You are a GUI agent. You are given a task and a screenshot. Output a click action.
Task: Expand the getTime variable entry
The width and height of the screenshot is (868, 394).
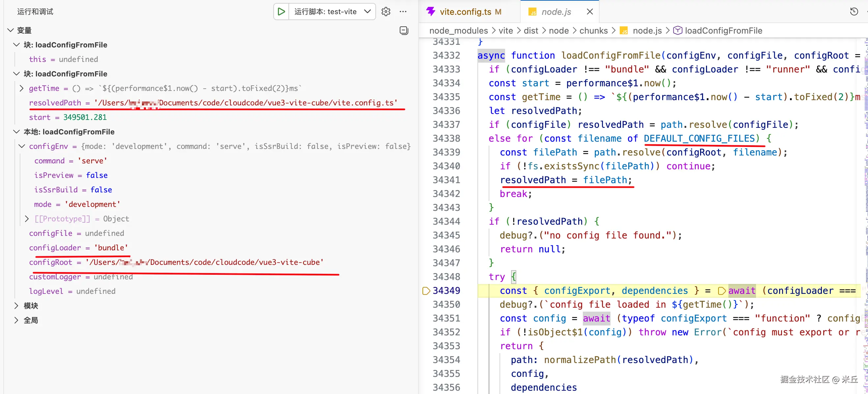tap(21, 88)
